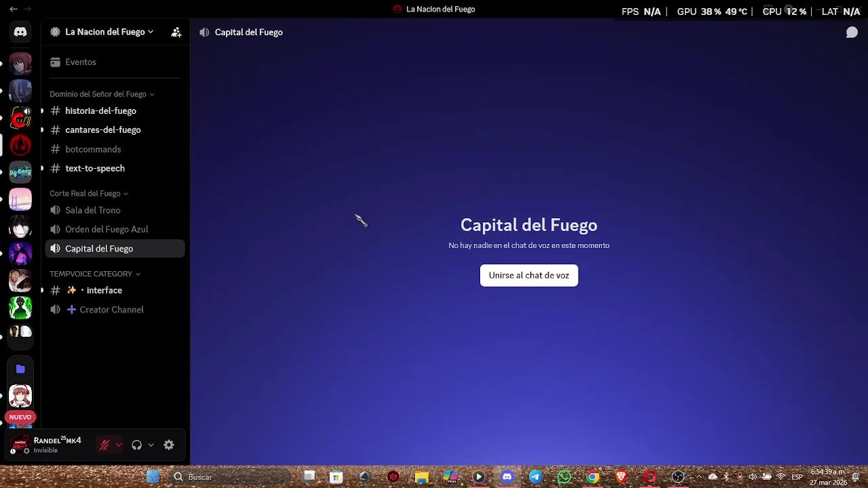Open the Eventos calendar entry
Image resolution: width=868 pixels, height=488 pixels.
pyautogui.click(x=117, y=62)
